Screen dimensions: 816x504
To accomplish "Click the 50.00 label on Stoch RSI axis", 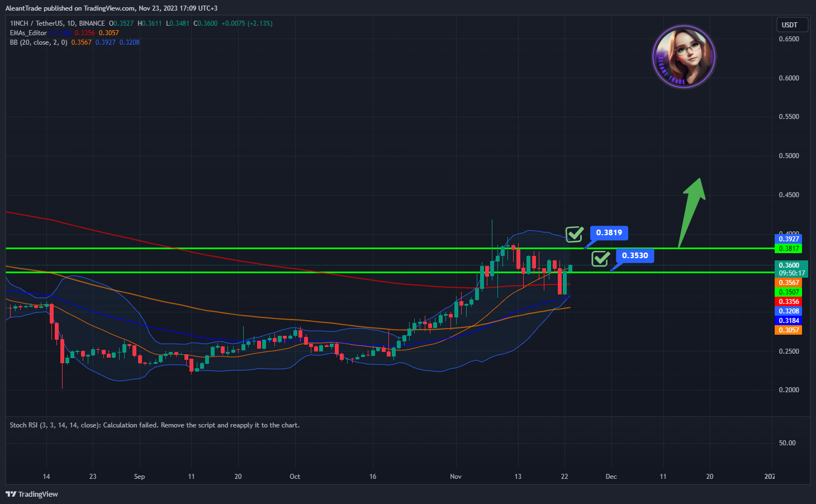I will (x=787, y=443).
